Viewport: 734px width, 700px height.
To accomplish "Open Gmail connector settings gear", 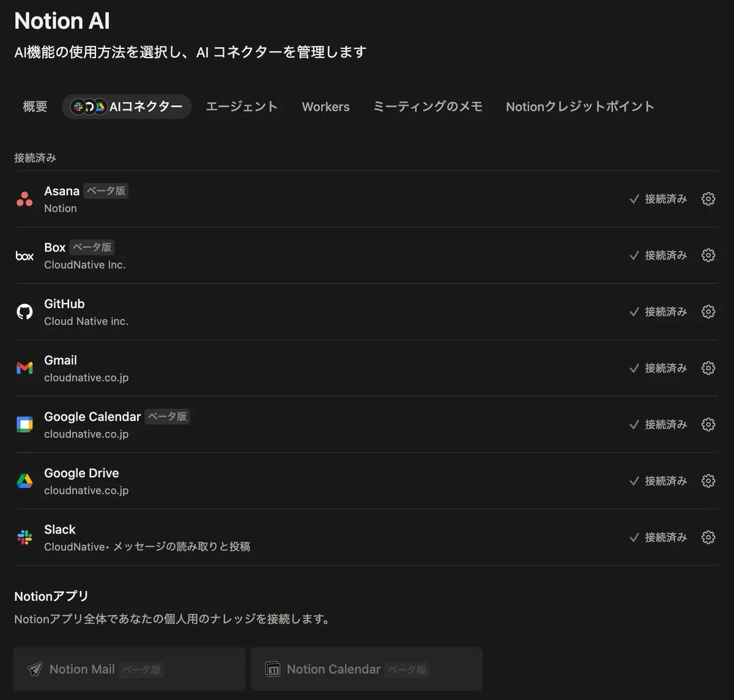I will 708,368.
